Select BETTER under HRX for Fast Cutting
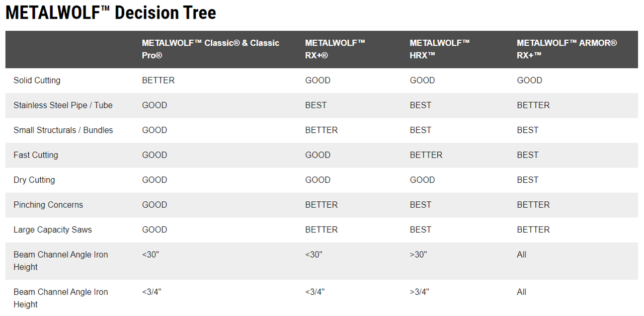644x316 pixels. [426, 155]
